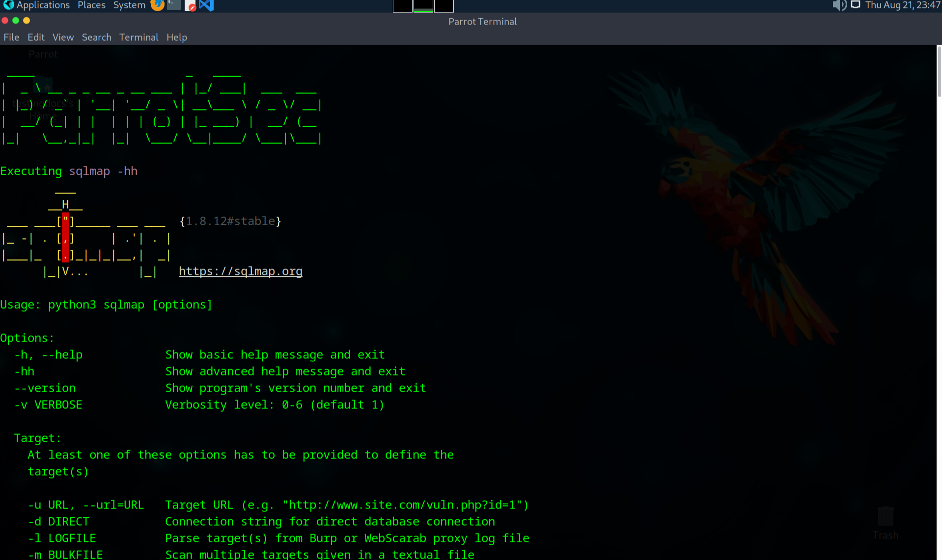The width and height of the screenshot is (942, 560).
Task: Click the date and time clock
Action: [x=902, y=5]
